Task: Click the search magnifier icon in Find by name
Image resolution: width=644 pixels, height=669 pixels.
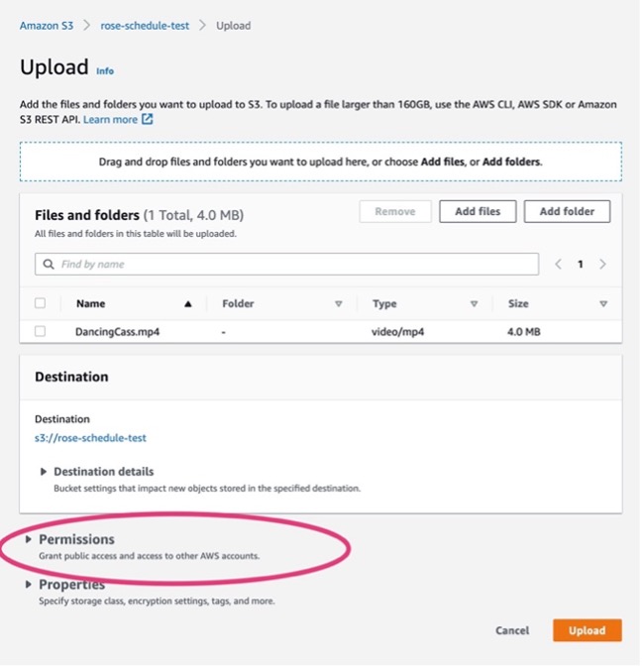Action: (48, 265)
